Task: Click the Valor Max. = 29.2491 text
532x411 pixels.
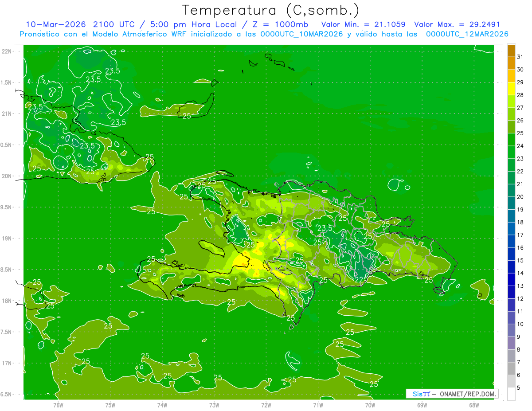Action: tap(457, 24)
